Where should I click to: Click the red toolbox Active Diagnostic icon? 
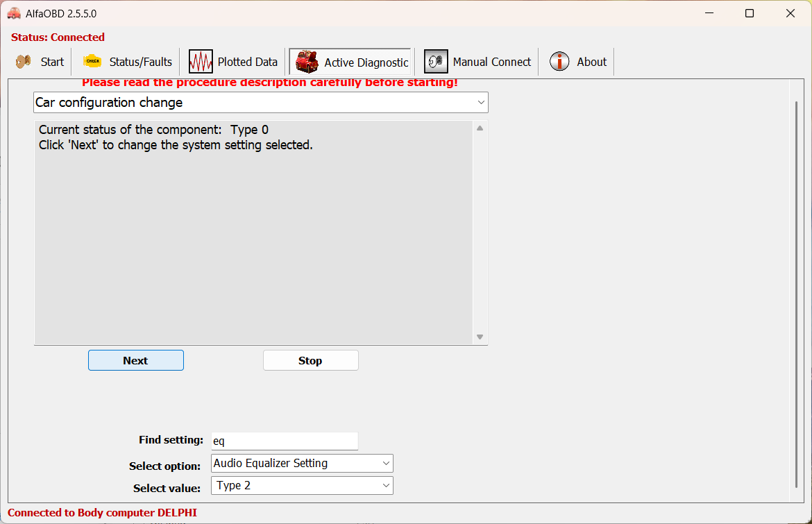point(307,62)
